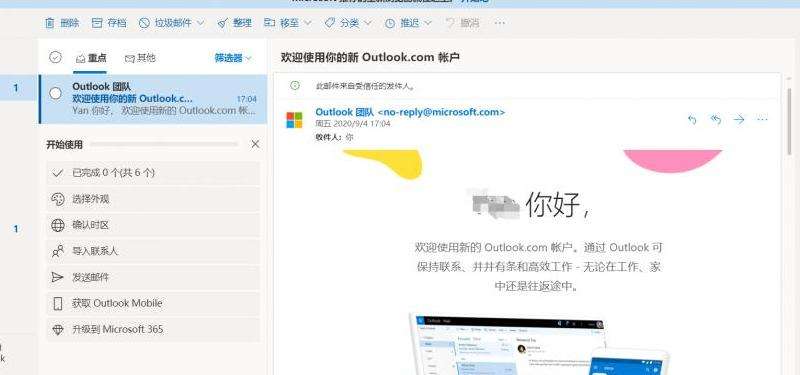Open 选择外观 (Choose your look)

click(153, 199)
